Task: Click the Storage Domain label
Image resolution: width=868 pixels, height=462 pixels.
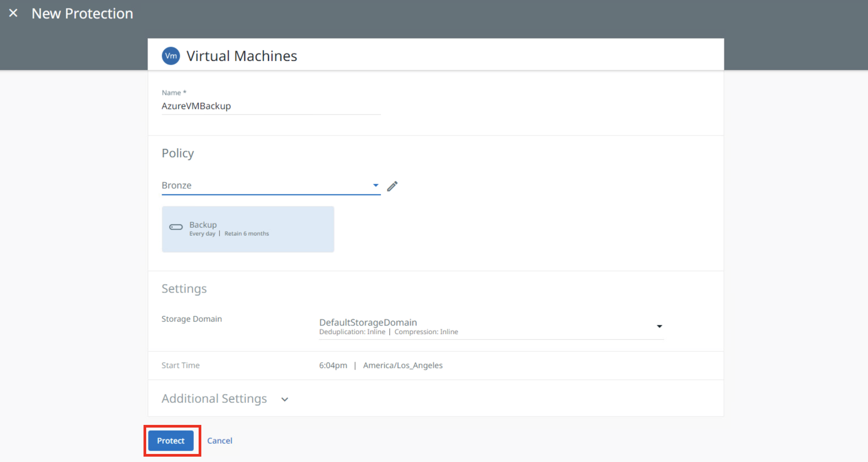Action: 192,319
